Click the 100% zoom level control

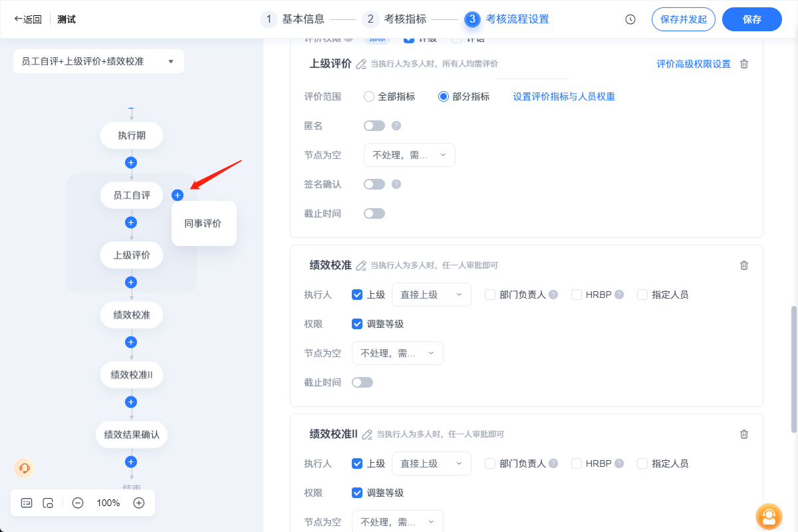108,503
